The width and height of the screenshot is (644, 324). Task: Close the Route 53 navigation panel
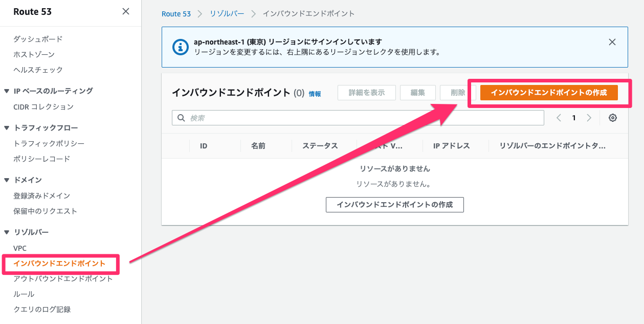126,11
